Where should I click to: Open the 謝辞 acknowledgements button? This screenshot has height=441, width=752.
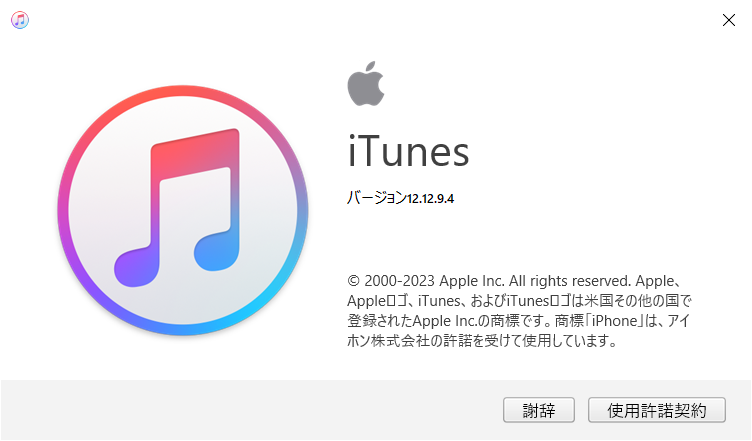click(x=539, y=410)
